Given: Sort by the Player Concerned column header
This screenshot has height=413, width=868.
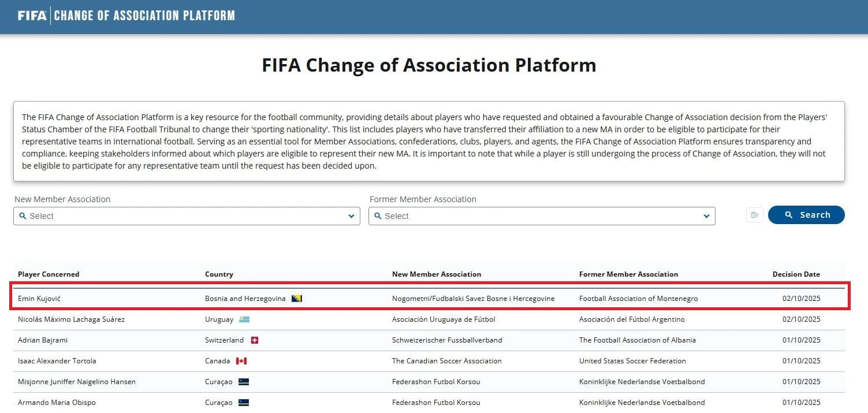Looking at the screenshot, I should tap(49, 274).
